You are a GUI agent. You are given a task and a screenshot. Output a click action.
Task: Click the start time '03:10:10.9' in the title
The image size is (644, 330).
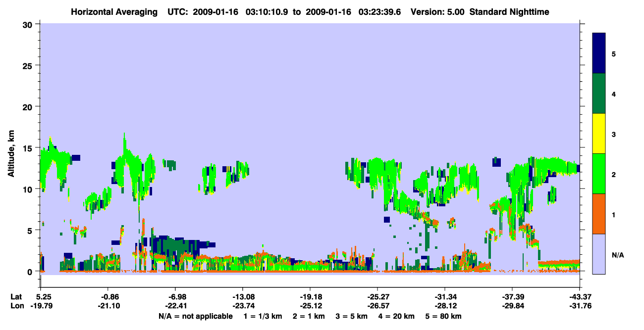[267, 12]
